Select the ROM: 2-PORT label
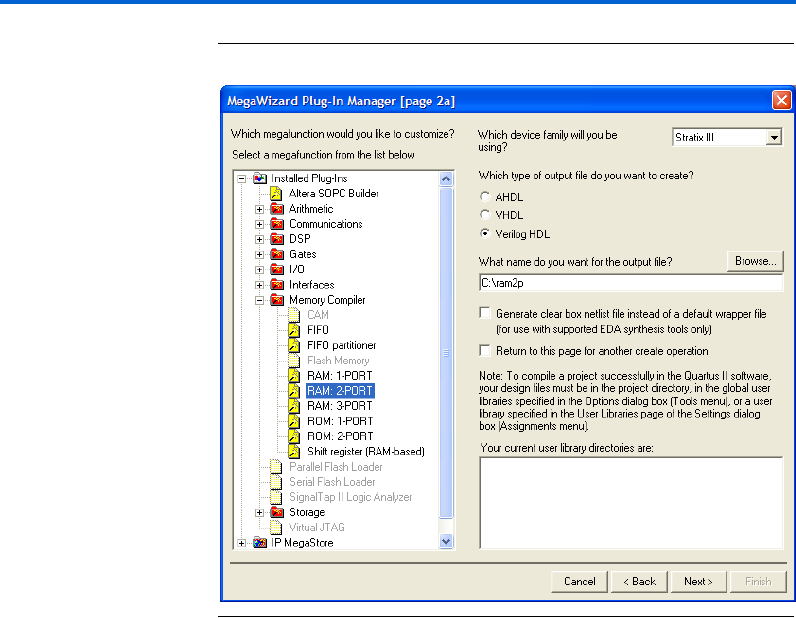The image size is (796, 618). pyautogui.click(x=340, y=437)
